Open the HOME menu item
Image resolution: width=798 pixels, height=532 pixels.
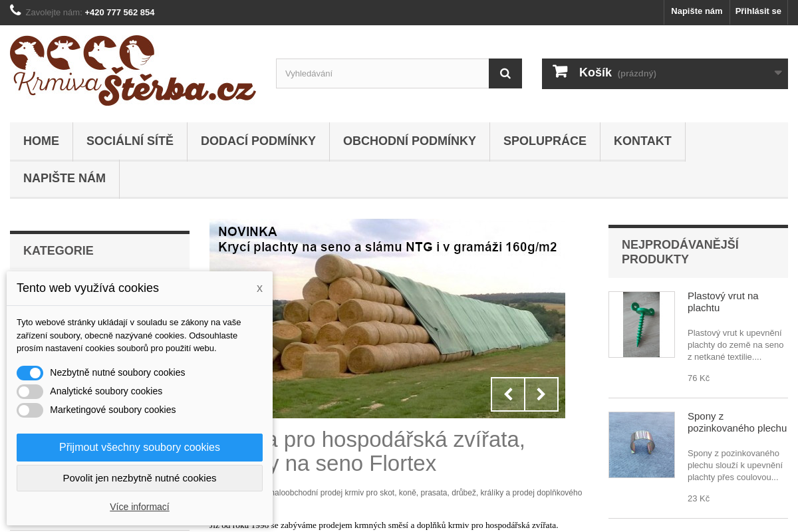click(x=41, y=141)
